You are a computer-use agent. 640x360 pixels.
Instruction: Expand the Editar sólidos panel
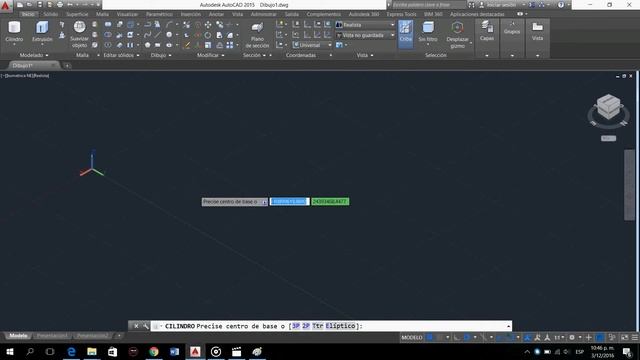[x=121, y=55]
